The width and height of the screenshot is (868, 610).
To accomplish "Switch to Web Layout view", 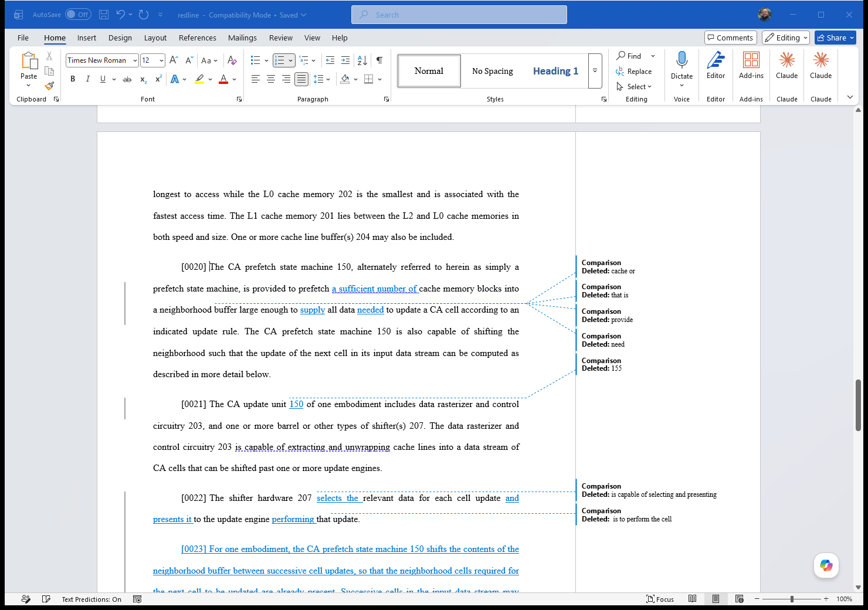I will coord(739,599).
